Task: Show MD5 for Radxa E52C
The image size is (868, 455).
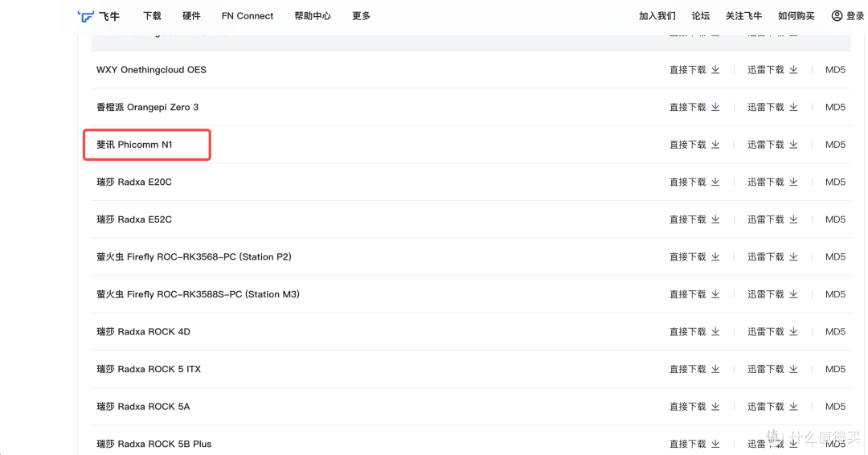Action: click(x=835, y=219)
